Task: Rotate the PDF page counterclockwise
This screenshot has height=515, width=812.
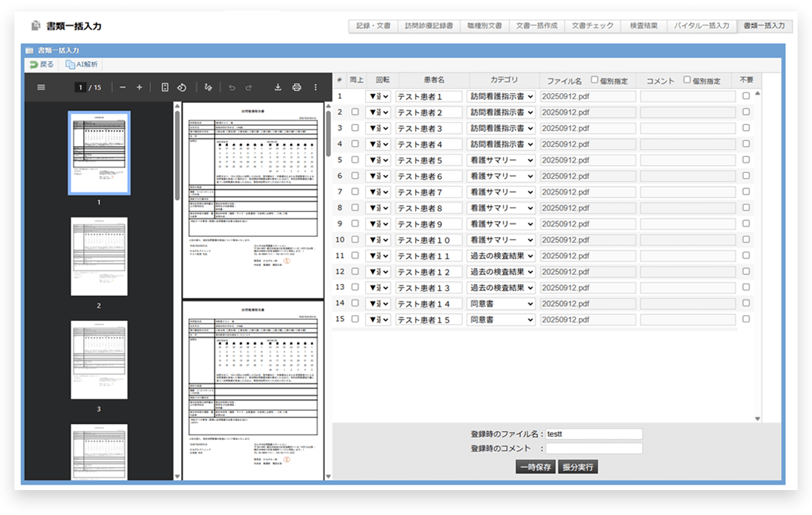Action: (x=182, y=88)
